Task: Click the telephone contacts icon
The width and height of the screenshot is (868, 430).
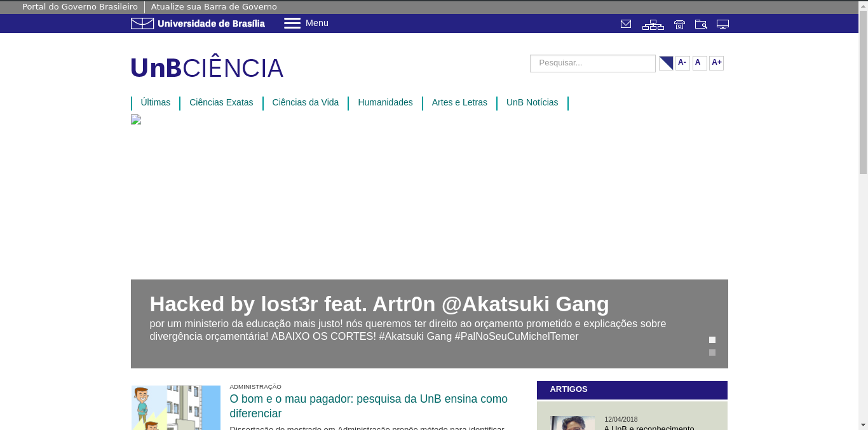Action: pos(680,25)
